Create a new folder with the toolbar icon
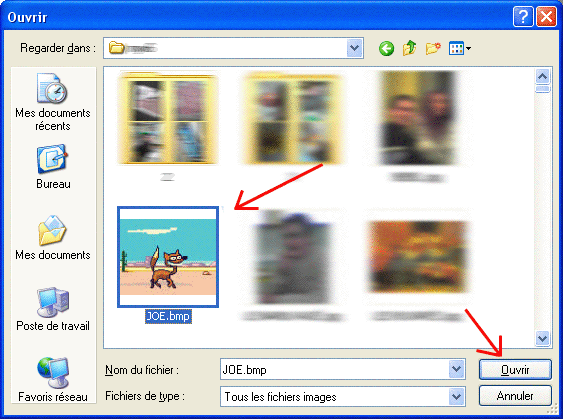 (x=433, y=48)
